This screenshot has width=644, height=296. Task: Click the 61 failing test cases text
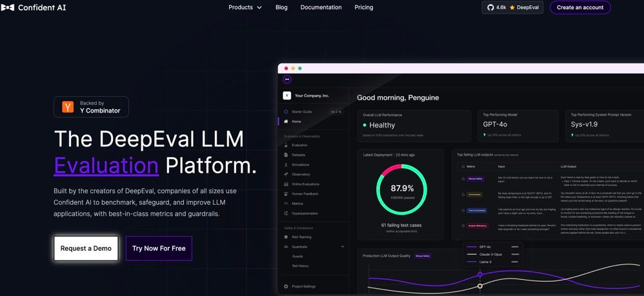tap(401, 226)
